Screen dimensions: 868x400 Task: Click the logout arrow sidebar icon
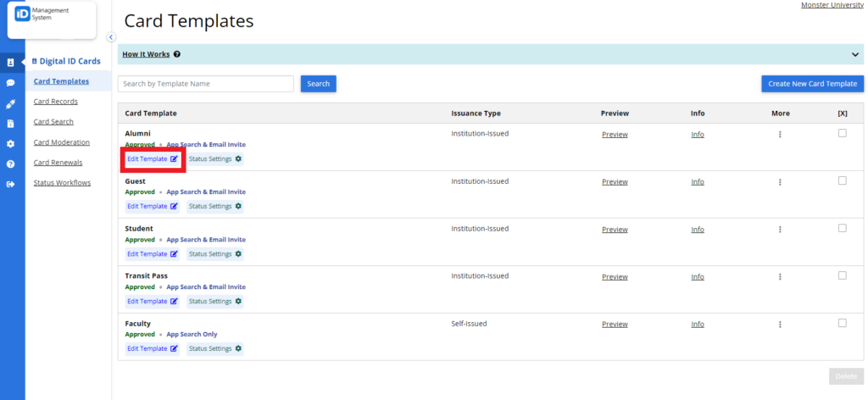click(x=10, y=185)
